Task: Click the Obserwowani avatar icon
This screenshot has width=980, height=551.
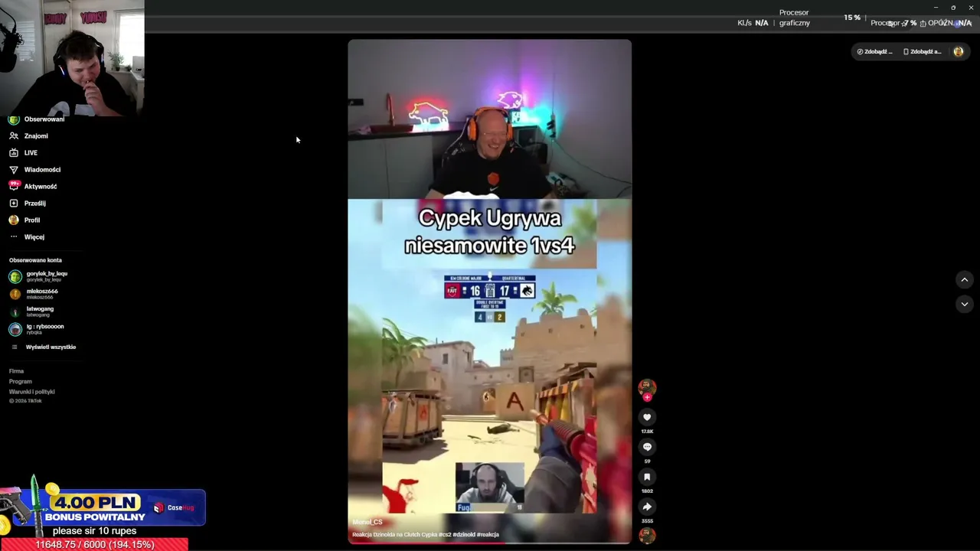Action: click(14, 119)
